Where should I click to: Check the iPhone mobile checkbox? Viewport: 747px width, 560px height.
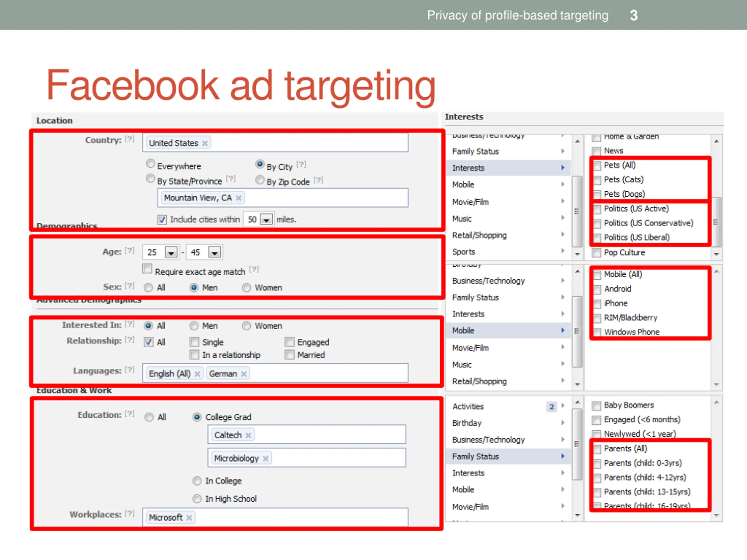pyautogui.click(x=597, y=303)
